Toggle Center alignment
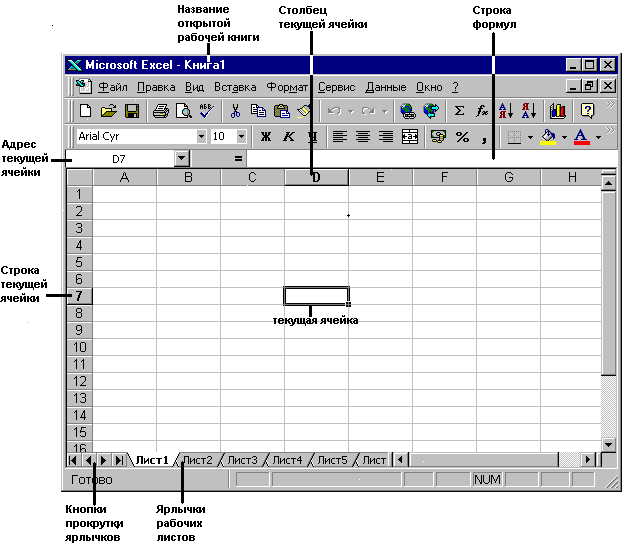This screenshot has height=543, width=636. click(x=363, y=137)
